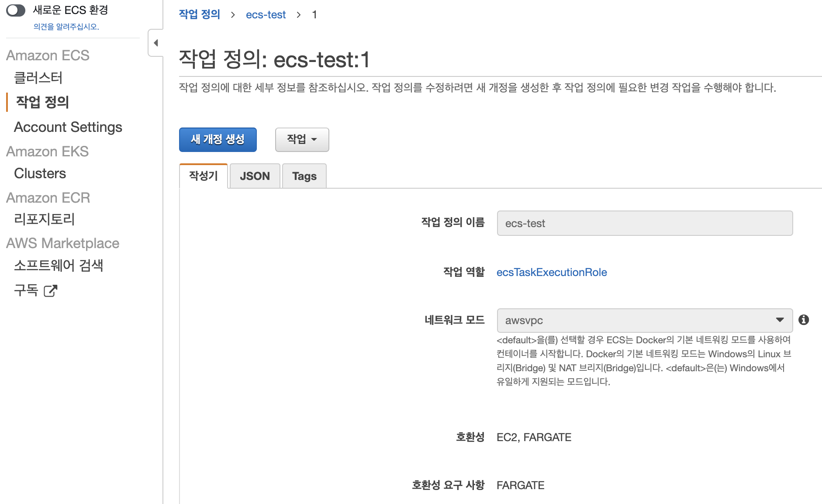Open 리포지토리 under Amazon ECR

(x=45, y=219)
